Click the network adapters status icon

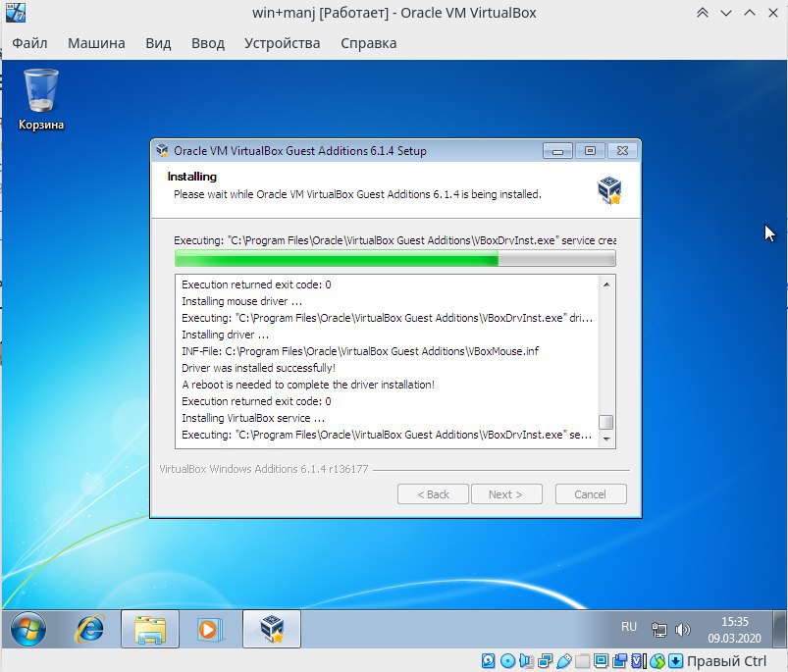pos(545,661)
